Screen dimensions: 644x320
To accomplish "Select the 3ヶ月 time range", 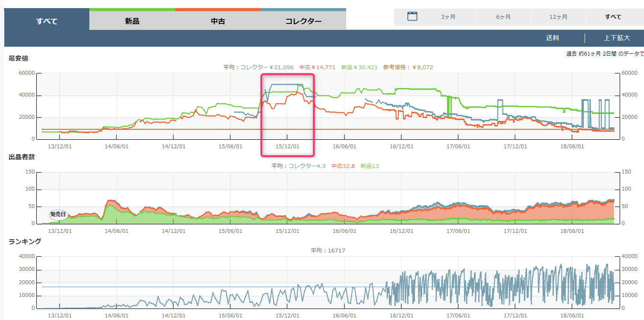I will tap(448, 17).
